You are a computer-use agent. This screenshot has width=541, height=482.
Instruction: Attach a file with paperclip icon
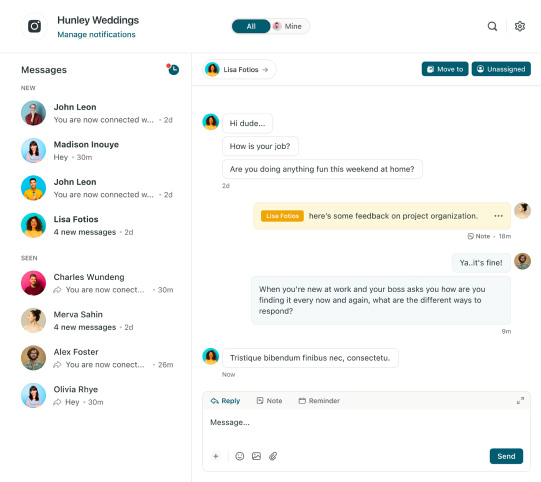coord(273,456)
